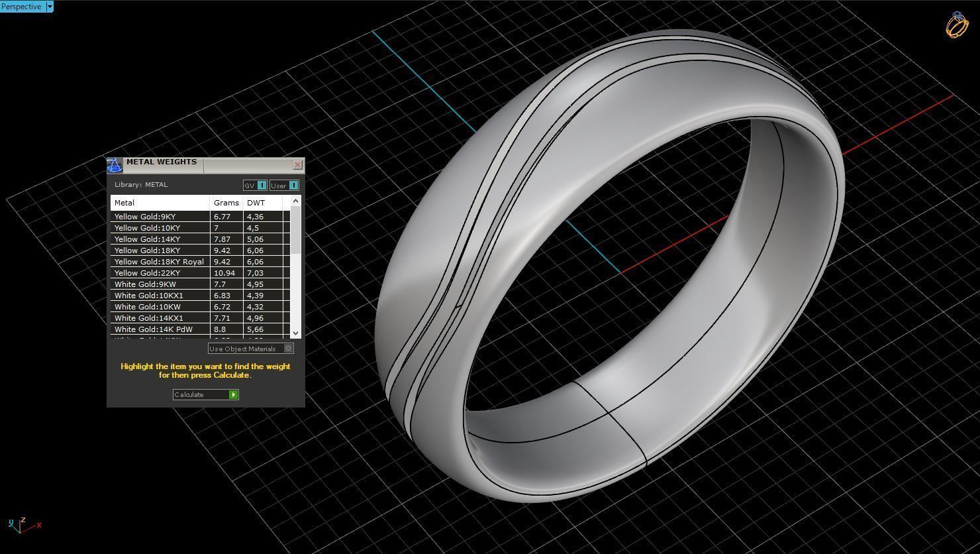Click the 7.87 grams value

coord(222,239)
